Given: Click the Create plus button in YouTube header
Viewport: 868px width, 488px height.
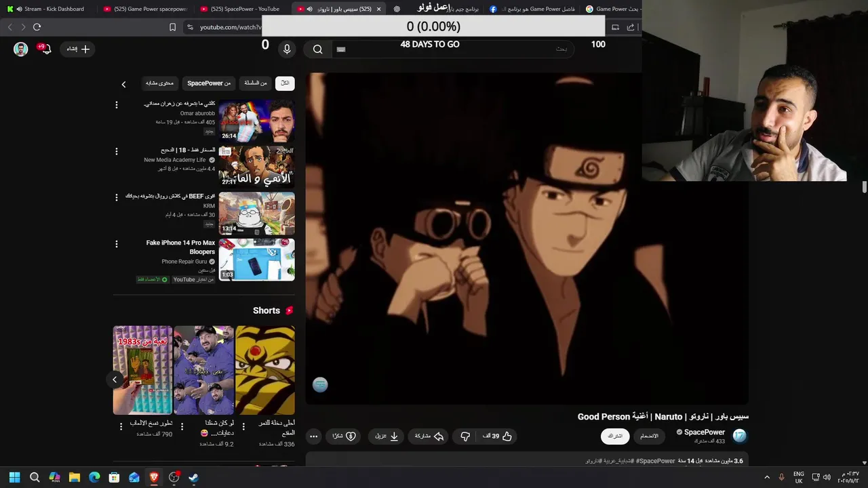Looking at the screenshot, I should coord(78,49).
